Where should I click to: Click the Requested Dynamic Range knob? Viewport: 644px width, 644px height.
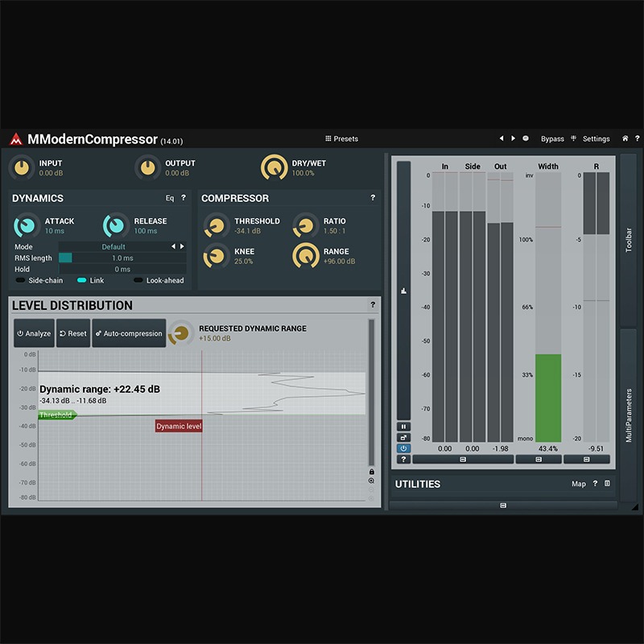click(x=180, y=333)
